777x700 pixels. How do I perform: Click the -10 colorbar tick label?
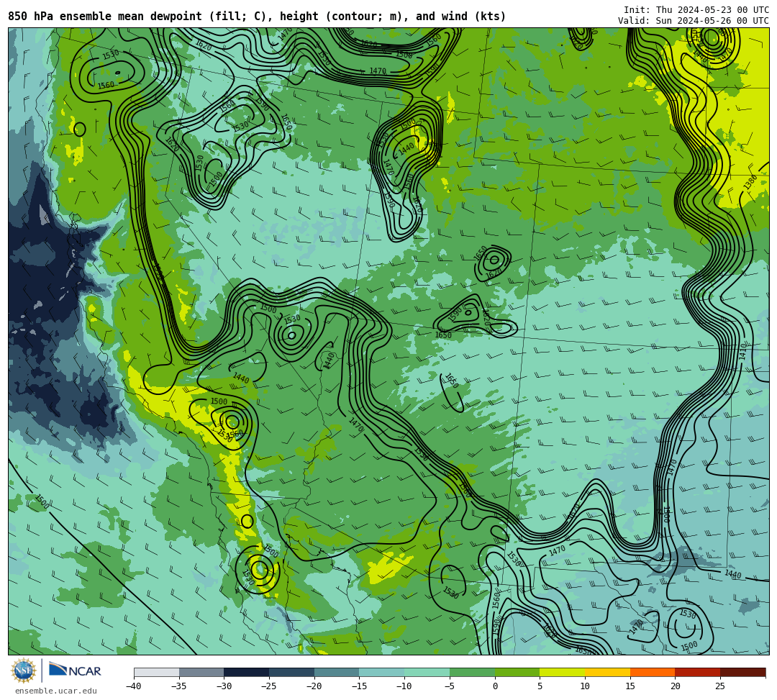(x=404, y=686)
